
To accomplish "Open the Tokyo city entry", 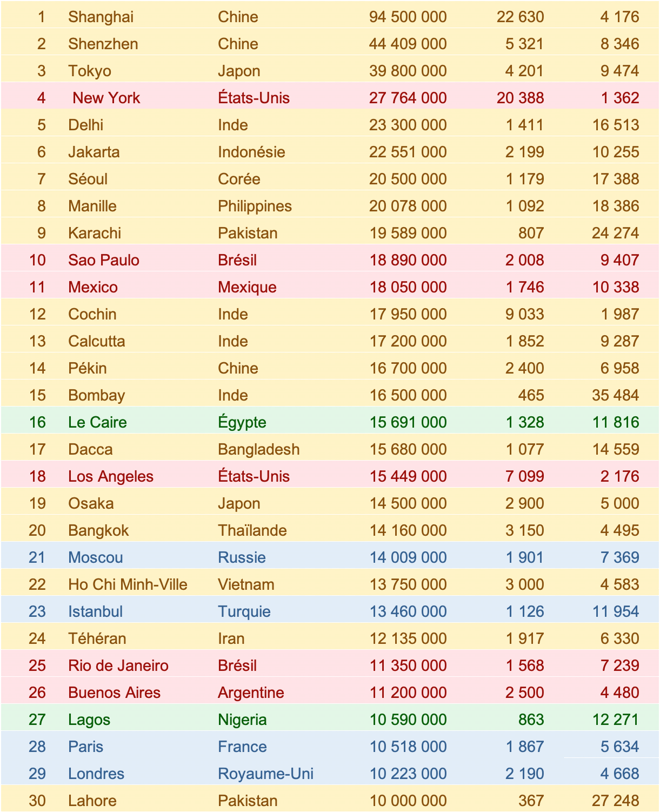I will (x=90, y=71).
